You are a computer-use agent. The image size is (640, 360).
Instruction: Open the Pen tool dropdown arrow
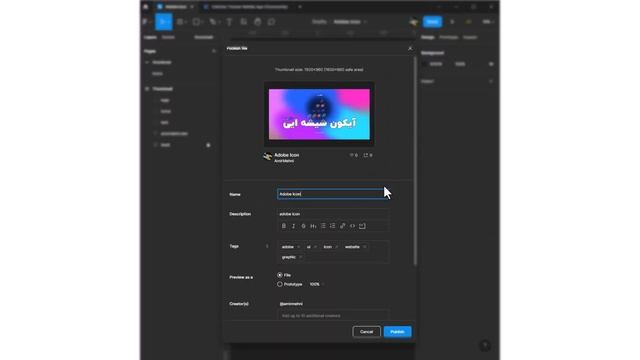pyautogui.click(x=219, y=22)
